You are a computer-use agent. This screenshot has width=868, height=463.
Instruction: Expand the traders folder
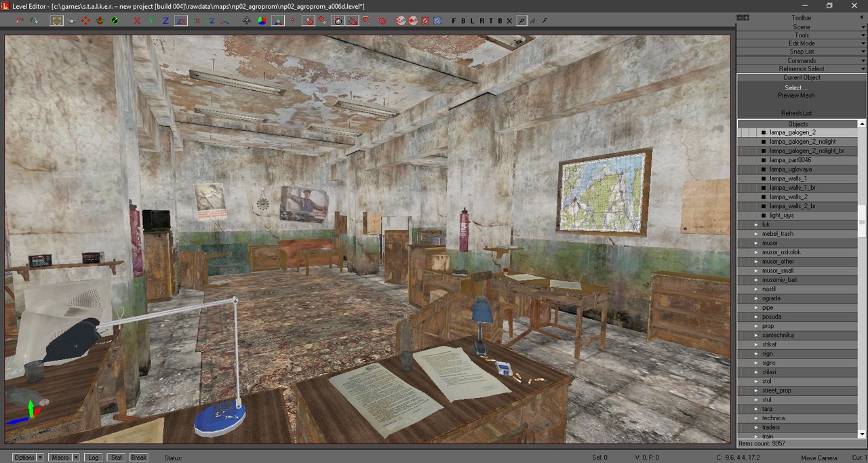click(x=756, y=427)
